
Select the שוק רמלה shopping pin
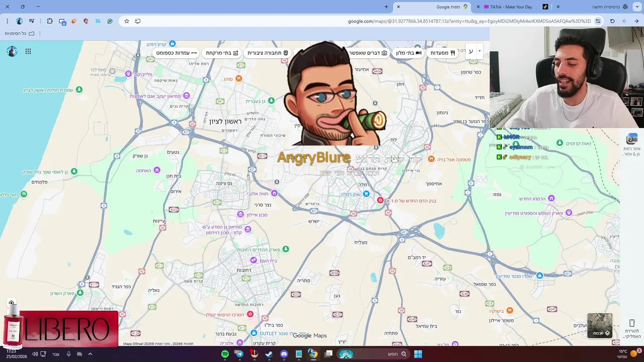coord(366,194)
